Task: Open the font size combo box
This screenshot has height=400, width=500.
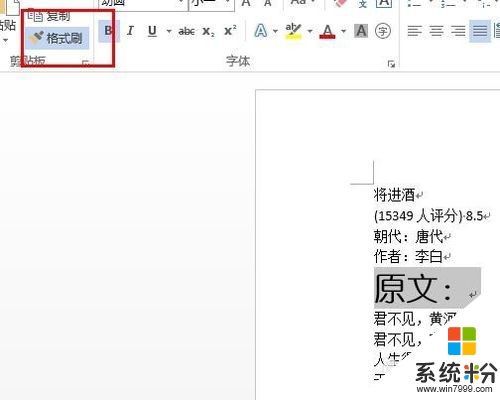Action: click(x=211, y=5)
